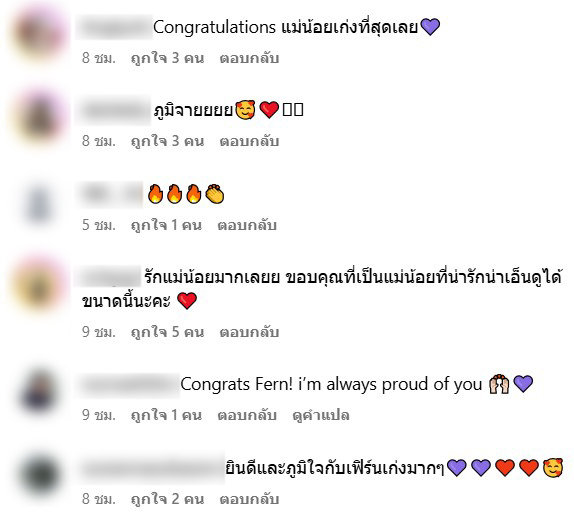Open blurred username before ยินดีและภูมิใจ text
Image resolution: width=574 pixels, height=516 pixels.
coord(150,468)
